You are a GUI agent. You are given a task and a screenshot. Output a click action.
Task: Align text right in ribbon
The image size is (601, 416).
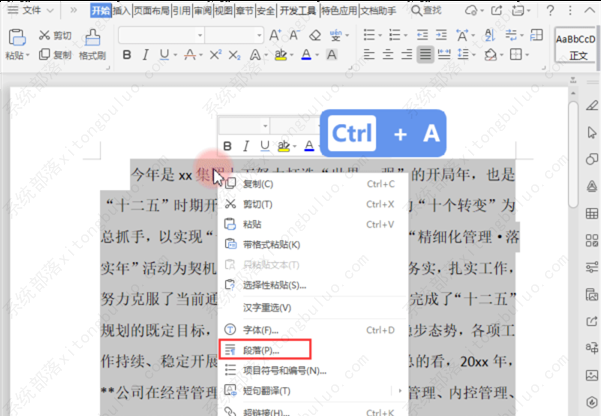(407, 55)
